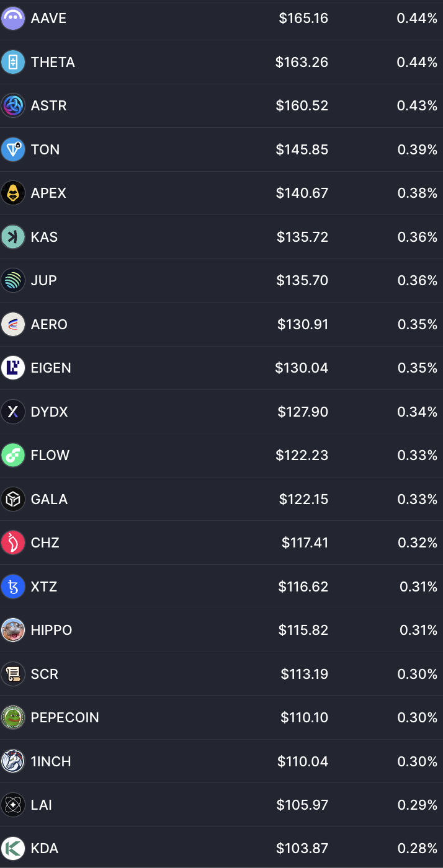Click the LAI value $105.97

(x=302, y=805)
